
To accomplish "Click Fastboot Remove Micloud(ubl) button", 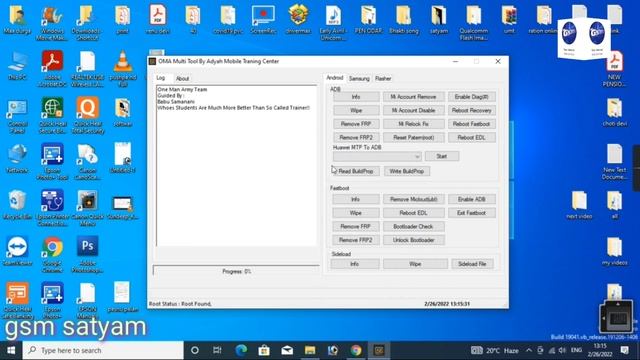I will coord(413,199).
